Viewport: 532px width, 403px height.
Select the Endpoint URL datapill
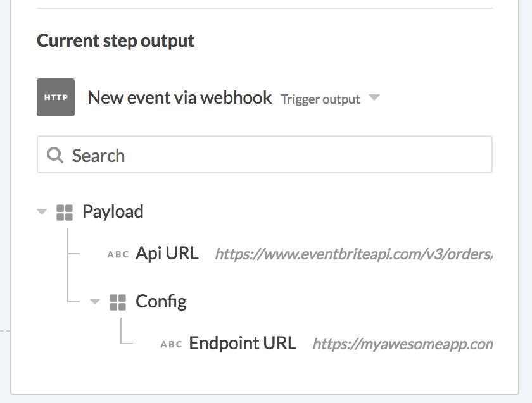coord(242,344)
